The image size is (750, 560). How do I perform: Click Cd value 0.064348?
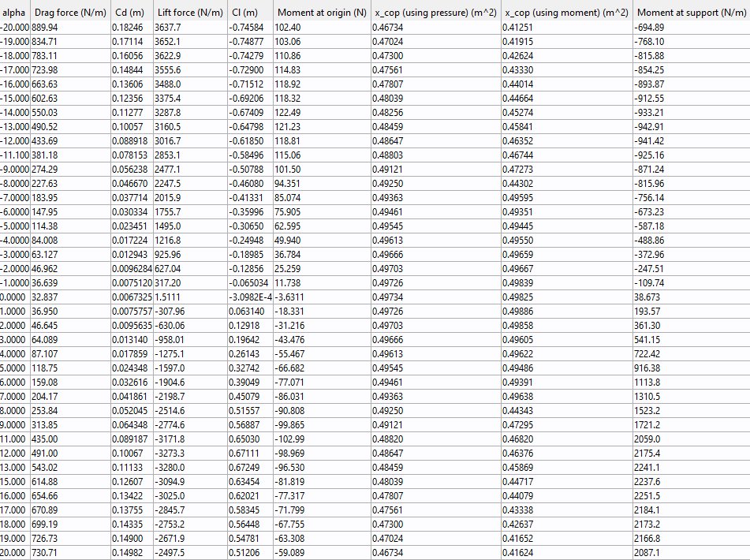[132, 425]
